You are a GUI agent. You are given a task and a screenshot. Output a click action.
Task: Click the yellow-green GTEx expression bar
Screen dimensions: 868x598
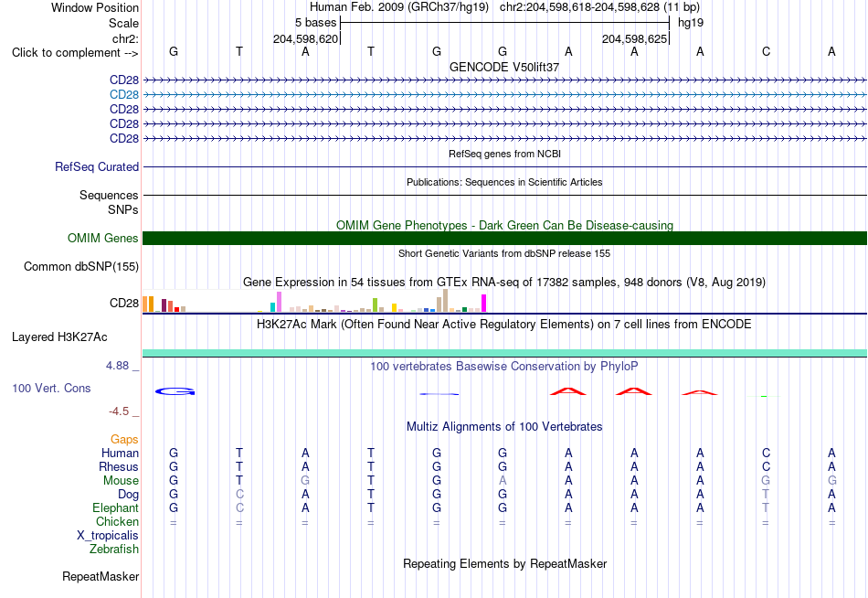[375, 304]
